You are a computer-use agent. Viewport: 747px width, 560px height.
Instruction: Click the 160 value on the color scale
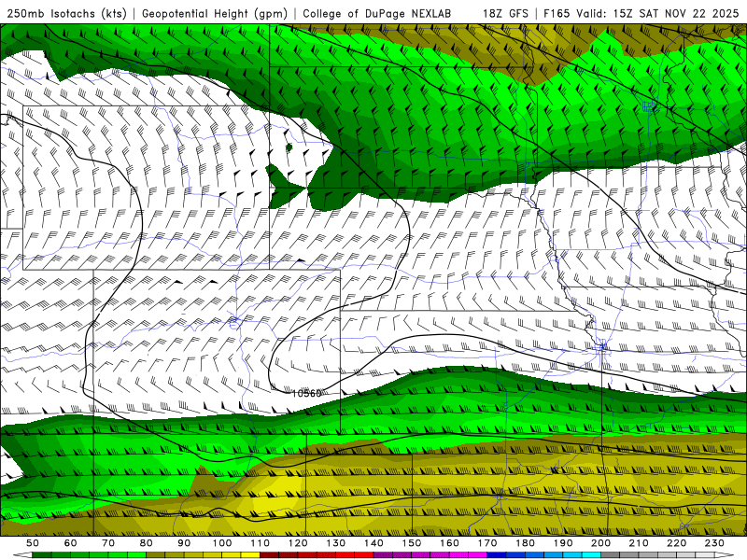click(449, 543)
